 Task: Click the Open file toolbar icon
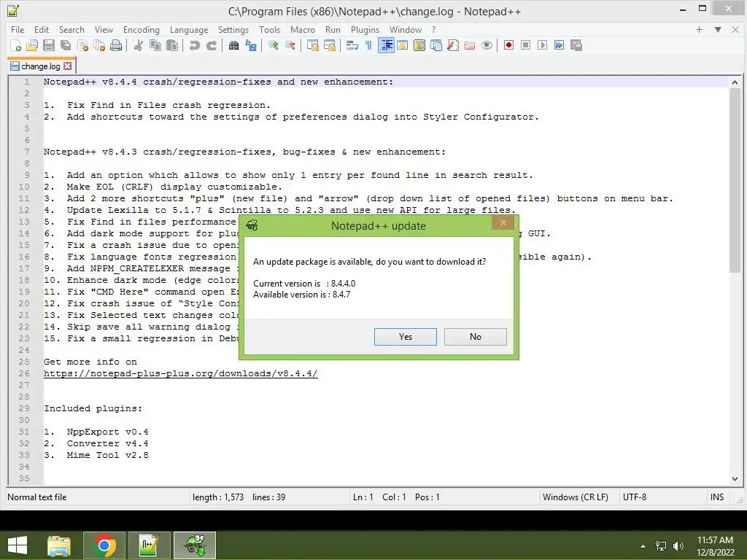point(32,45)
